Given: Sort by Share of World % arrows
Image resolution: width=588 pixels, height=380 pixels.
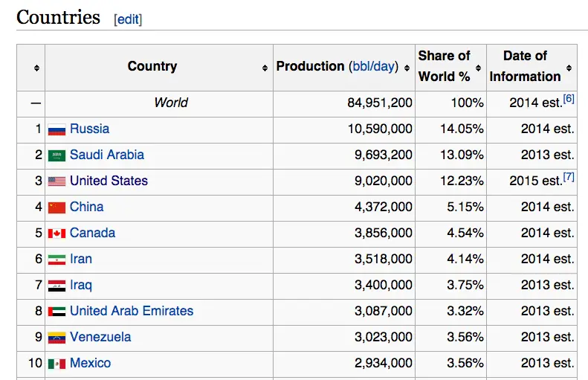Looking at the screenshot, I should coord(478,68).
